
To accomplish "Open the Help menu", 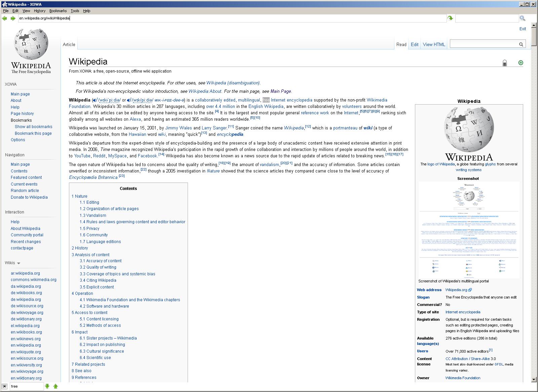I will point(87,11).
